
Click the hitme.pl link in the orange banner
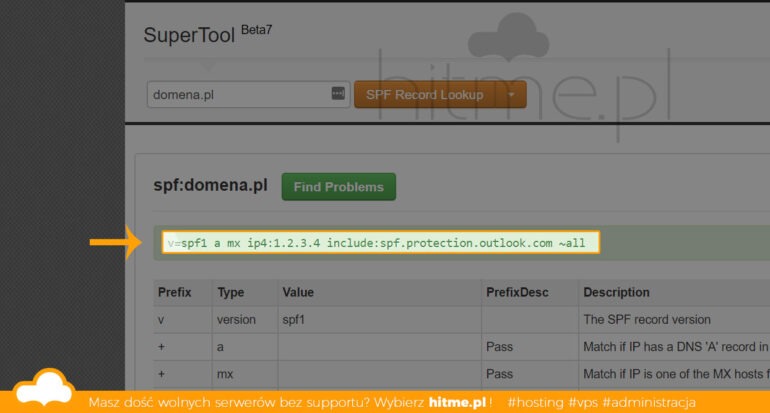click(457, 402)
